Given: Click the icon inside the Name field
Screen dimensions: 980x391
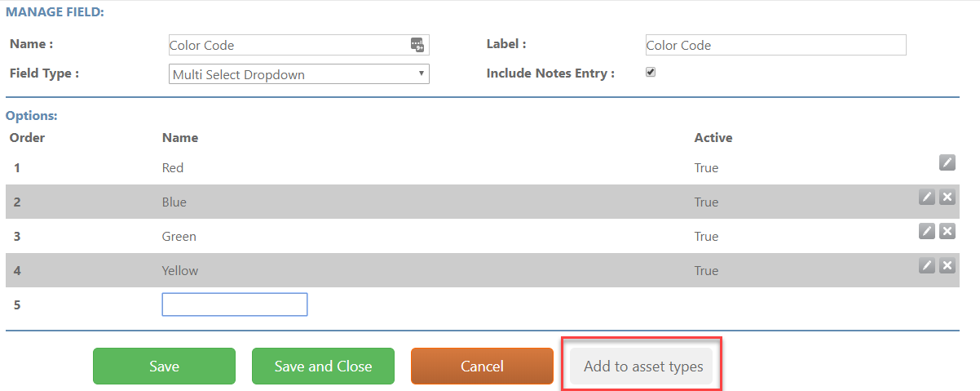Looking at the screenshot, I should [x=417, y=45].
